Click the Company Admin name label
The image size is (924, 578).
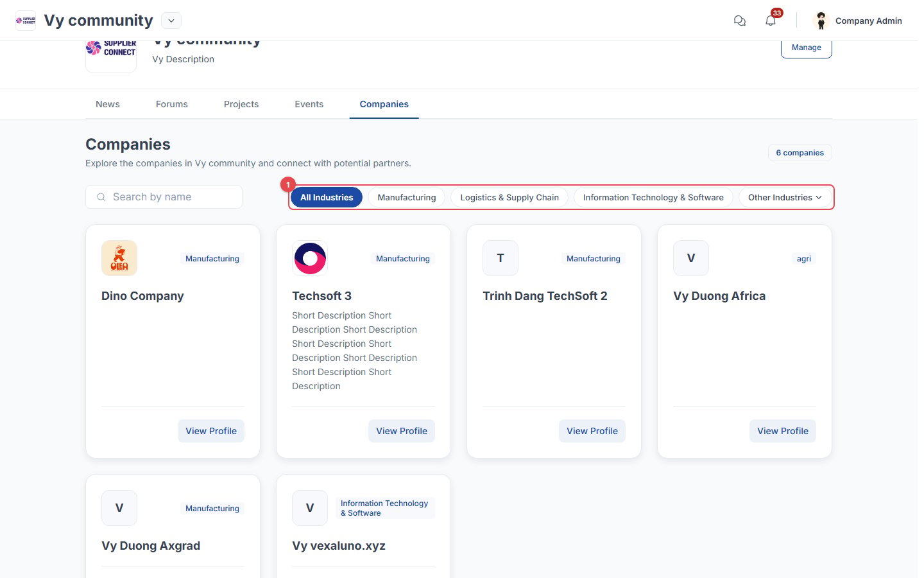[869, 21]
